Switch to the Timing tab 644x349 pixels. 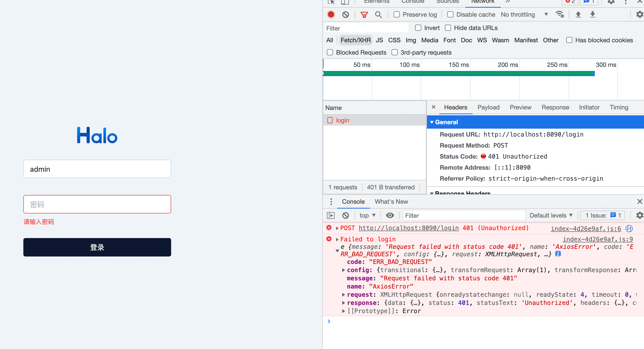[619, 107]
